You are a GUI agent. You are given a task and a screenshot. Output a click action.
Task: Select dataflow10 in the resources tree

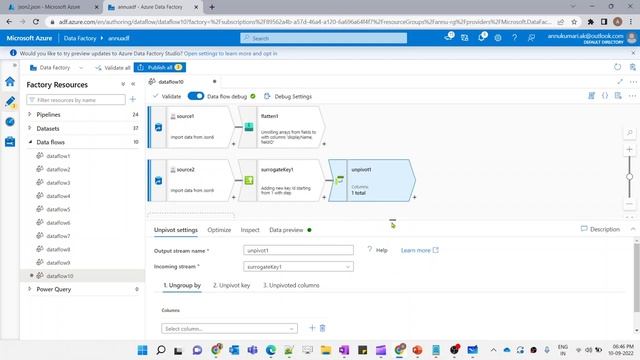click(60, 276)
